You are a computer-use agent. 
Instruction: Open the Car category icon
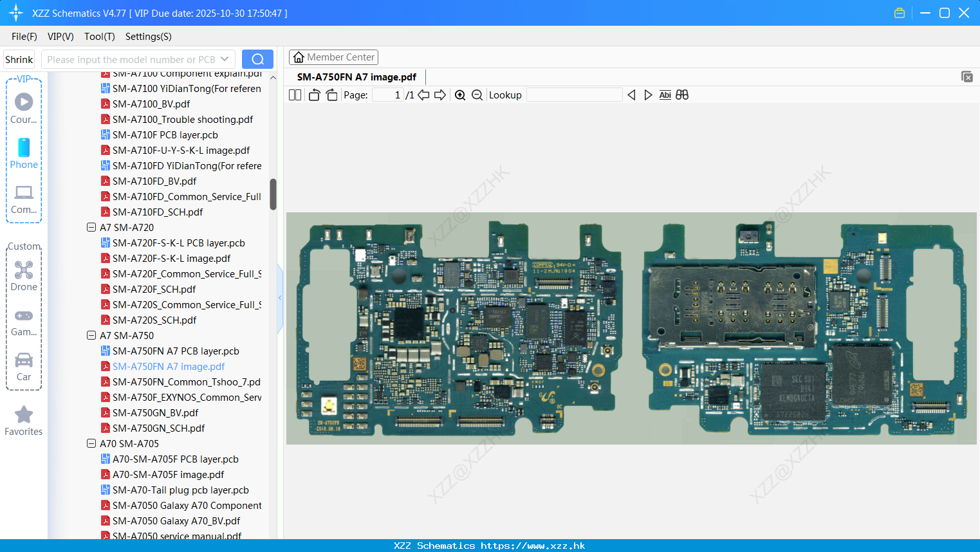pos(24,360)
